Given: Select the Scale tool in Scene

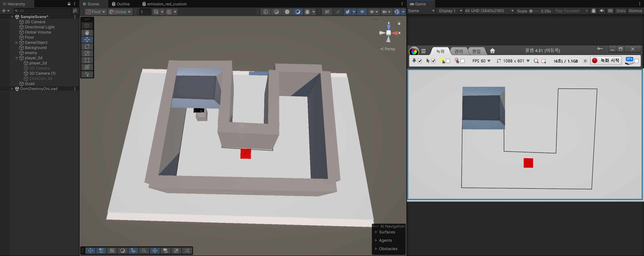Looking at the screenshot, I should [87, 53].
